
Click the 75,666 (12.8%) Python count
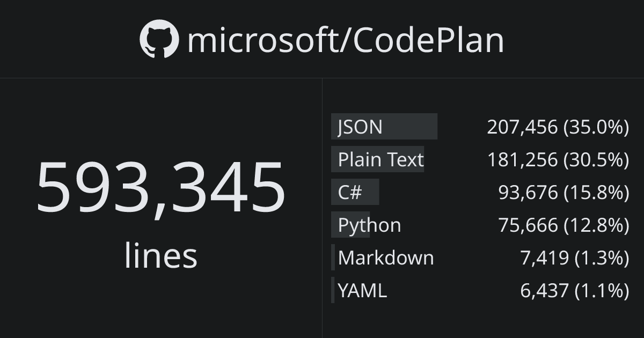(563, 225)
